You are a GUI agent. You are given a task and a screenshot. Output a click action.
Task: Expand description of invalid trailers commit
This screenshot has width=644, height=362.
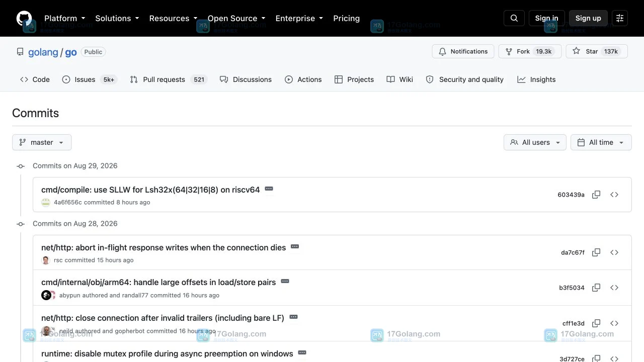coord(293,317)
